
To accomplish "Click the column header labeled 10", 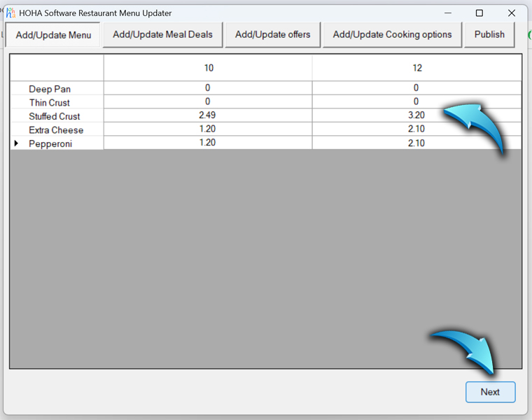I will point(208,68).
